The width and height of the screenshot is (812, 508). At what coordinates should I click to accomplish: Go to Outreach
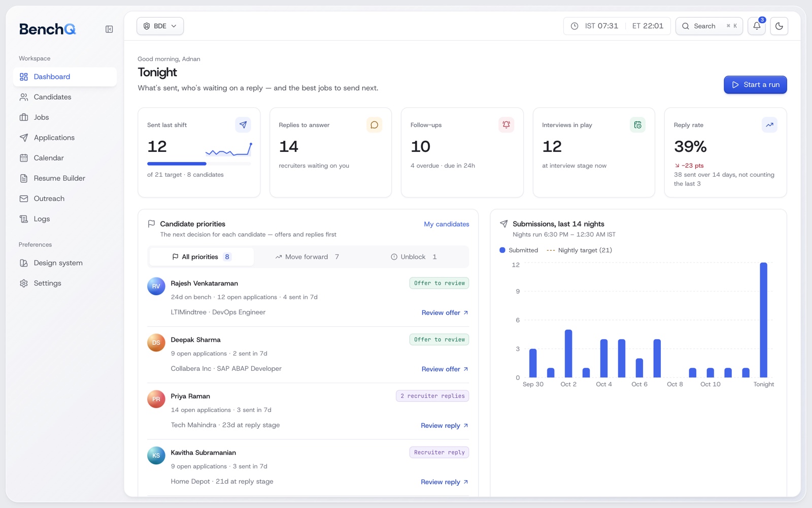65,199
